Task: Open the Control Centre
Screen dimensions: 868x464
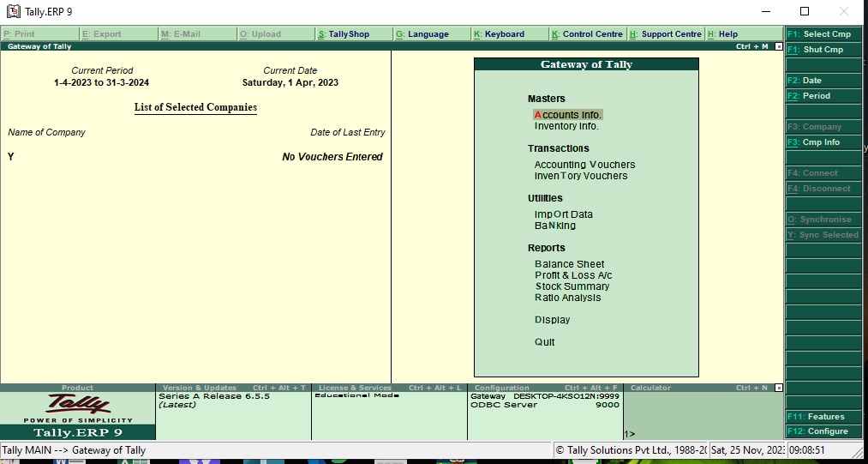Action: click(589, 33)
